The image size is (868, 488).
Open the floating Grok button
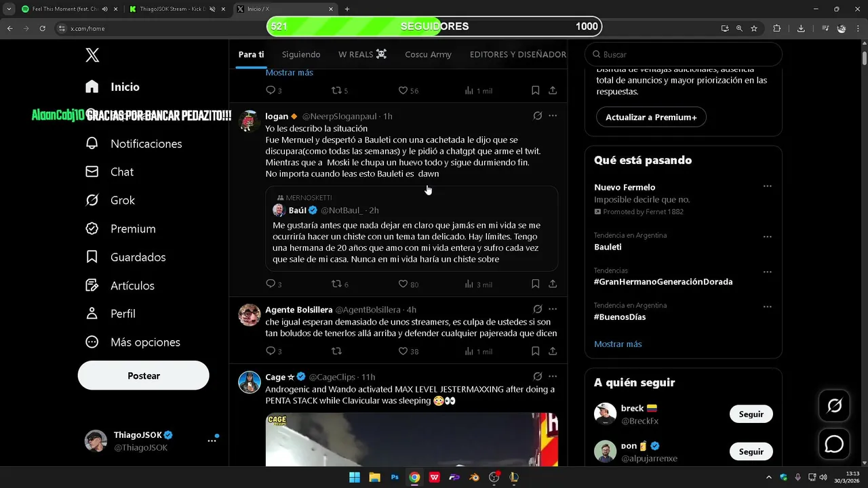[834, 406]
